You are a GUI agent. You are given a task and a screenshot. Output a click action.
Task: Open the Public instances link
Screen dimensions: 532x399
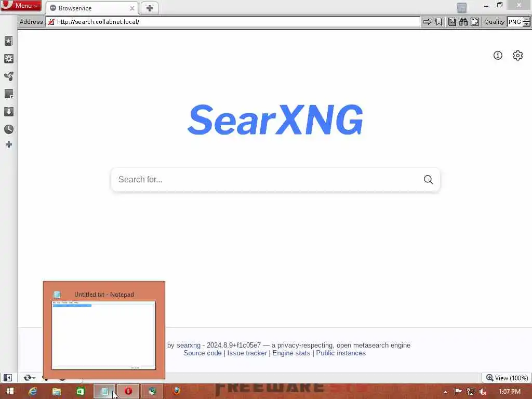[341, 353]
